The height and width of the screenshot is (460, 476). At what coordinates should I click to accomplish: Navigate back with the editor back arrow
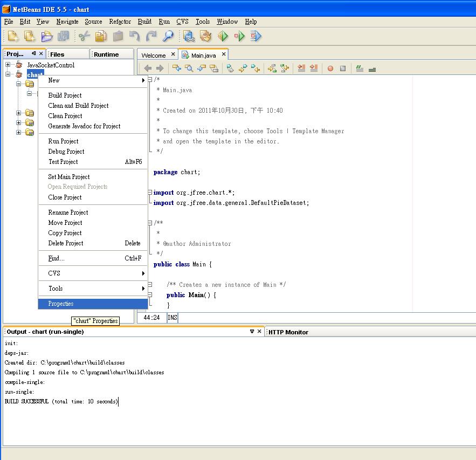148,68
